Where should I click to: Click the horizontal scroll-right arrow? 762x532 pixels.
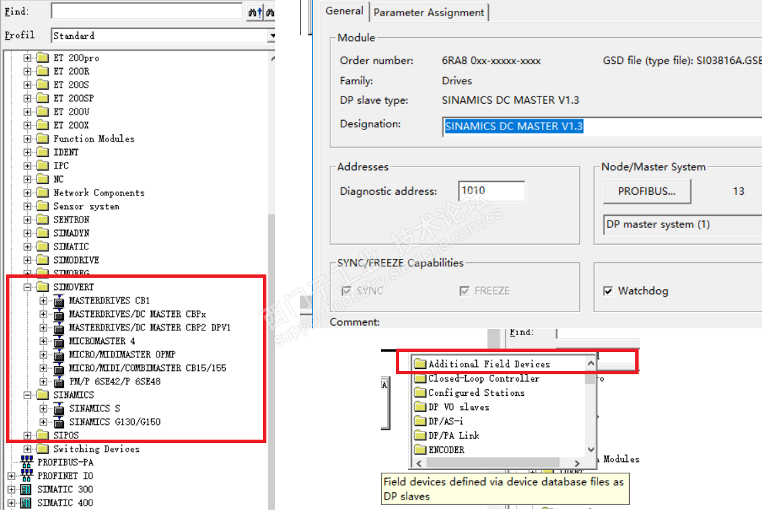(x=577, y=463)
